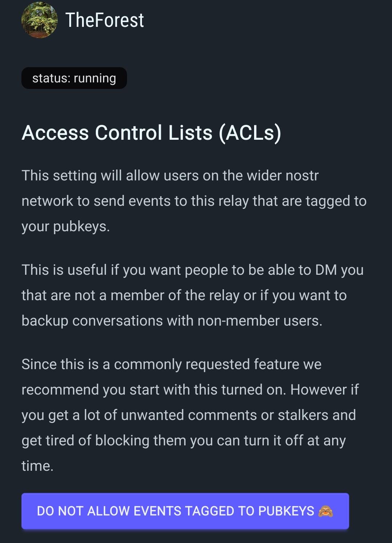
Task: Click the word "DM" in second paragraph
Action: [326, 270]
